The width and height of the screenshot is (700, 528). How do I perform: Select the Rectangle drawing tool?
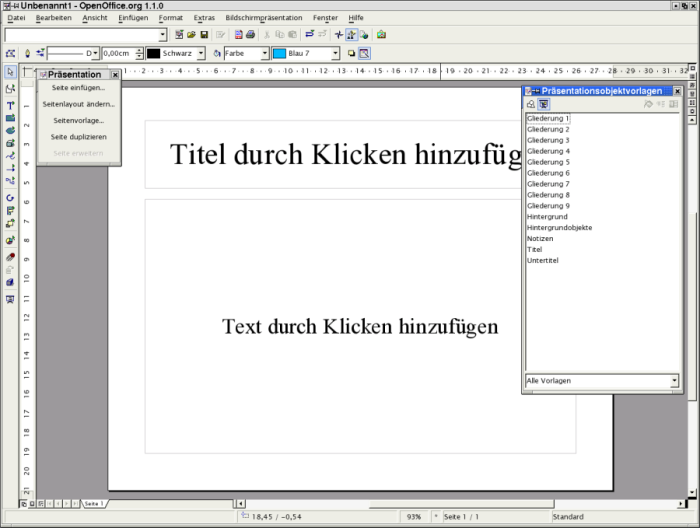pos(10,118)
